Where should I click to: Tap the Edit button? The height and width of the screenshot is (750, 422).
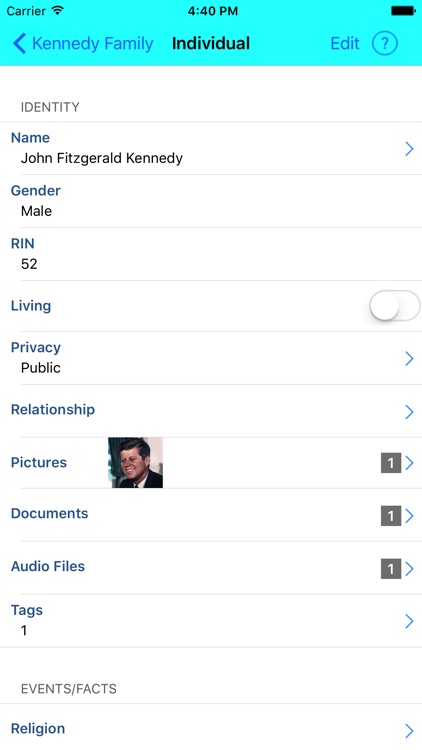[344, 44]
